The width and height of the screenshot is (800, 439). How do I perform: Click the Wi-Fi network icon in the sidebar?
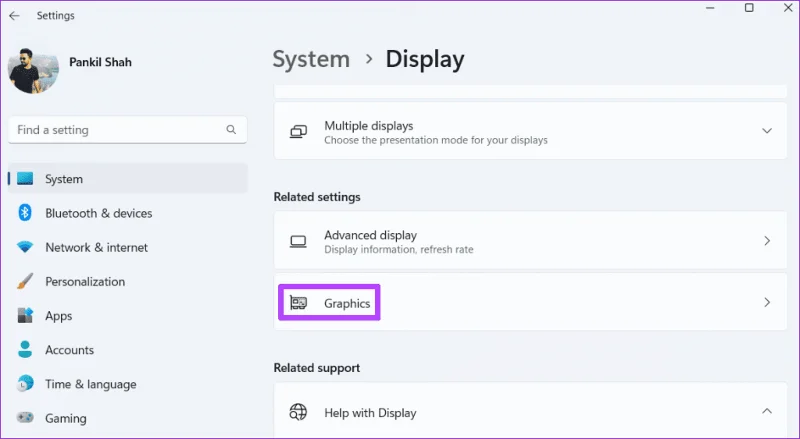pyautogui.click(x=25, y=247)
